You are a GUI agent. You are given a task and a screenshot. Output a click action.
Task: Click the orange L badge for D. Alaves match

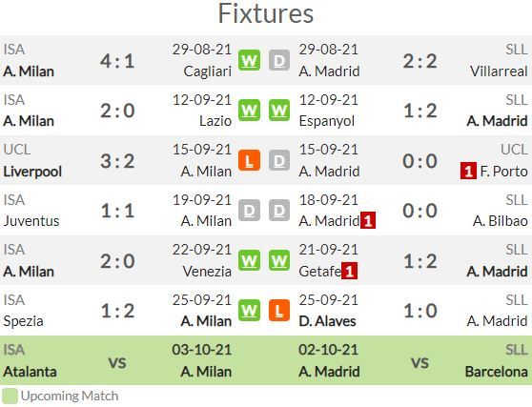(x=279, y=310)
